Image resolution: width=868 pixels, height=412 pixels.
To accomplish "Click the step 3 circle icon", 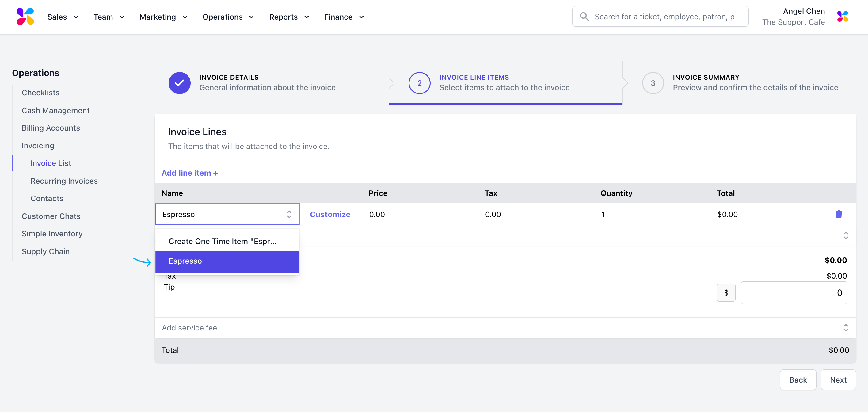I will click(653, 83).
